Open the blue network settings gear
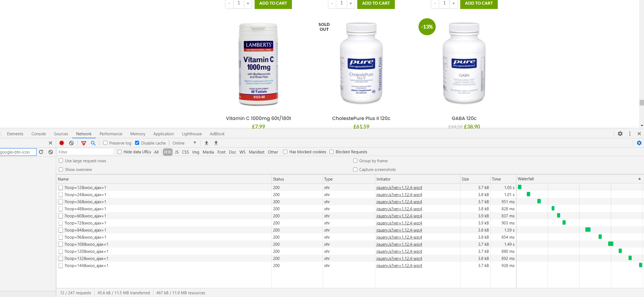This screenshot has width=644, height=297. pyautogui.click(x=639, y=143)
